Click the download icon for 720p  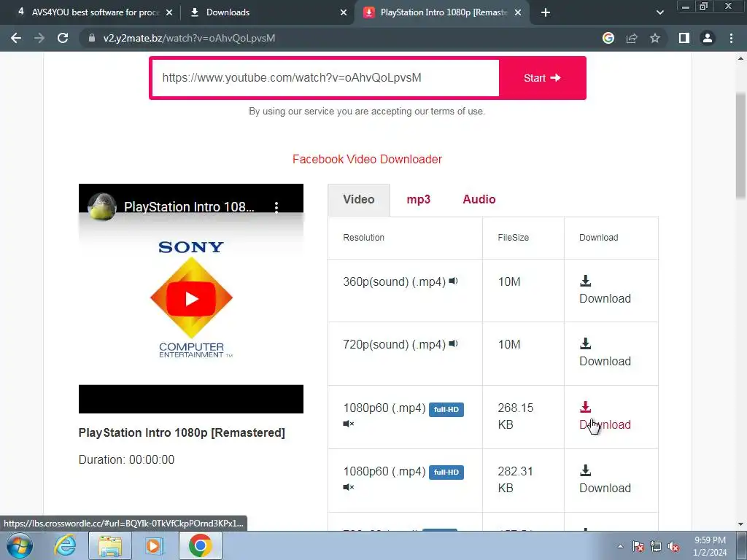pyautogui.click(x=586, y=343)
